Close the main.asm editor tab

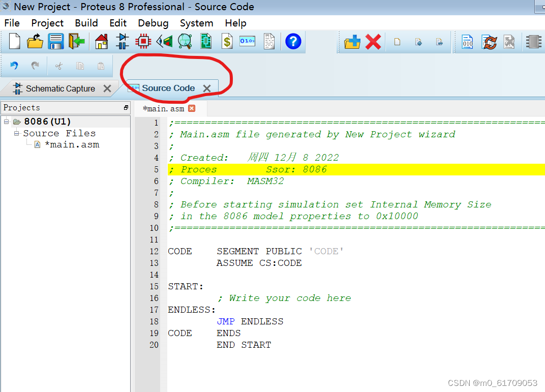tap(192, 108)
